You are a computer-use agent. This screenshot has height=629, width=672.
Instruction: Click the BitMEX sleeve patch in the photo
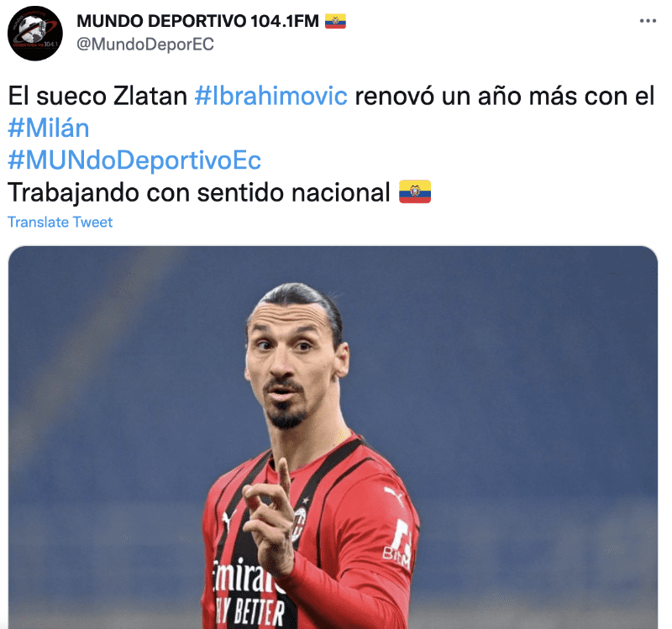[398, 544]
